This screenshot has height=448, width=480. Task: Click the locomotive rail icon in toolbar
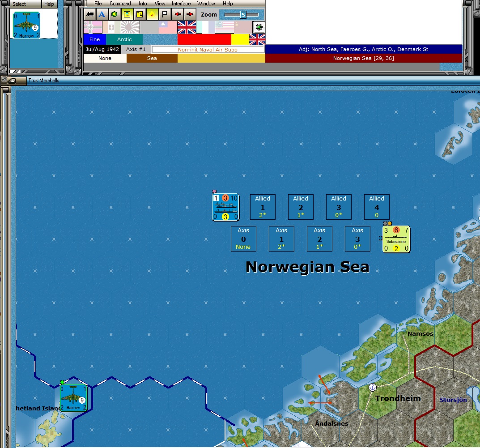pos(90,14)
